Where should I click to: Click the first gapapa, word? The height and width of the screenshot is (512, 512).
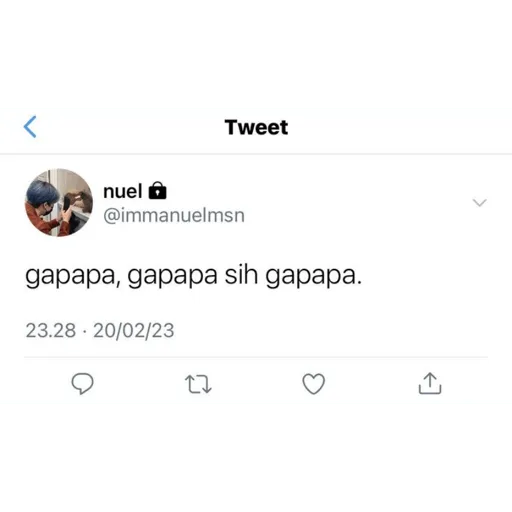[72, 277]
